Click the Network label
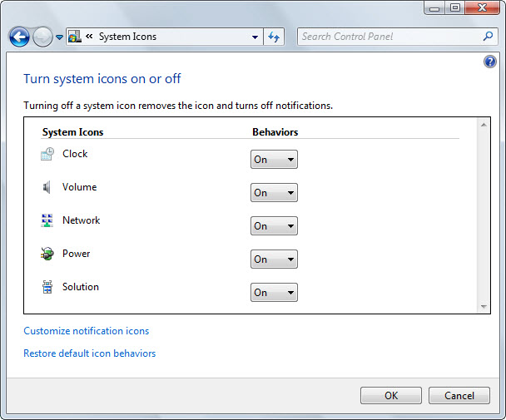The image size is (506, 420). [81, 220]
